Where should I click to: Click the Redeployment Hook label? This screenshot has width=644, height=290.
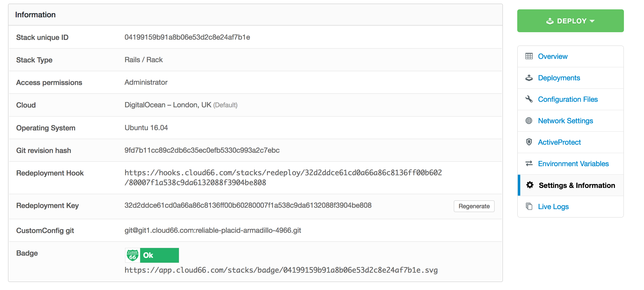[50, 173]
